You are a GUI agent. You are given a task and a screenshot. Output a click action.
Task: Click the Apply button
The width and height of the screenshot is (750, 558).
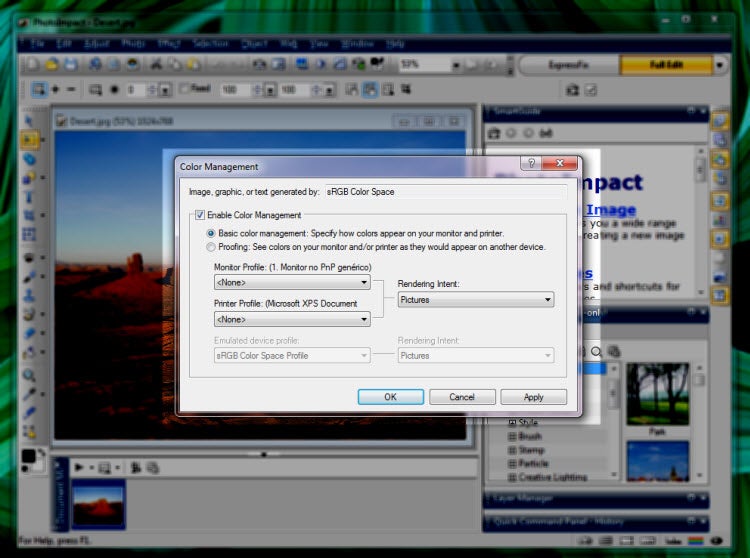point(533,397)
